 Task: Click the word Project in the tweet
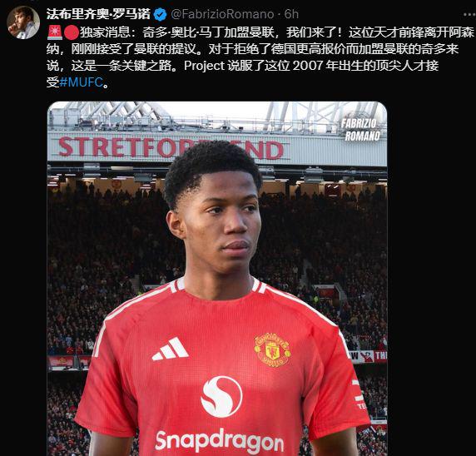pos(204,66)
